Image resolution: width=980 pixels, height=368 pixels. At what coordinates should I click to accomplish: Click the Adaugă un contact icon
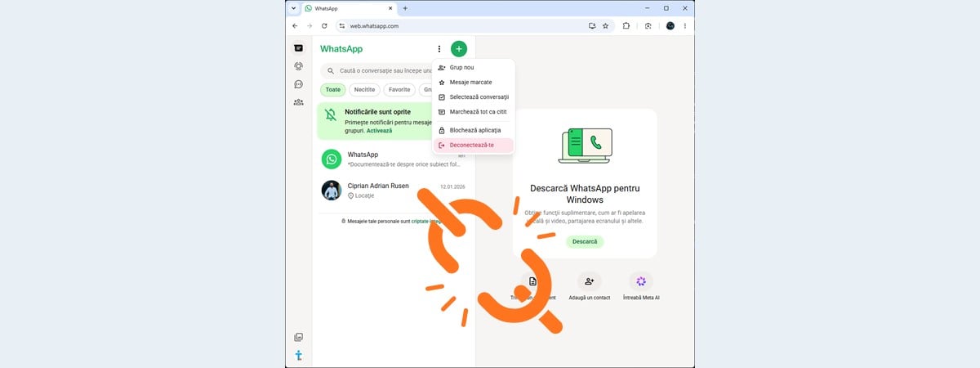click(589, 281)
